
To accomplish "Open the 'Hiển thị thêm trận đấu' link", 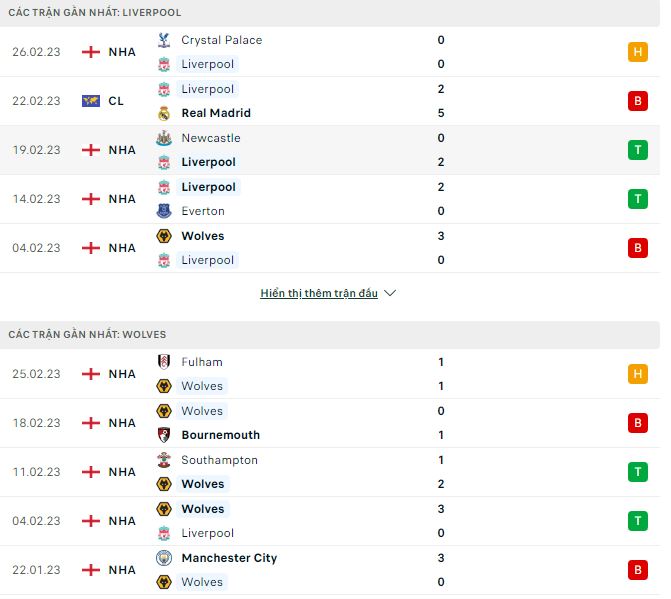I will click(x=319, y=294).
